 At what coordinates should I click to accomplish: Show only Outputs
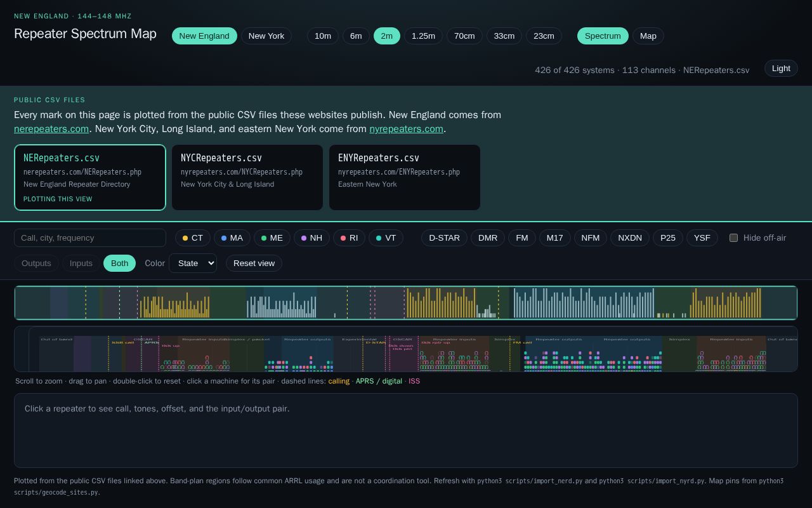click(x=36, y=263)
